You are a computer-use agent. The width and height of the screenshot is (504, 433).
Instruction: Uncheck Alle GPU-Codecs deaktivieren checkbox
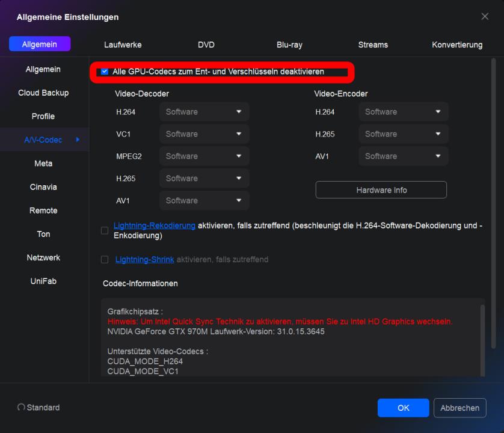105,72
